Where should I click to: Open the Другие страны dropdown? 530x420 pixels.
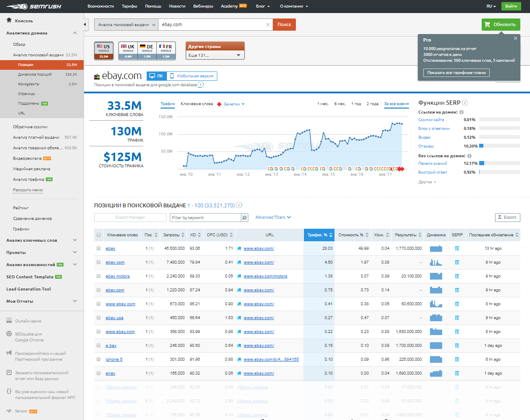click(215, 55)
